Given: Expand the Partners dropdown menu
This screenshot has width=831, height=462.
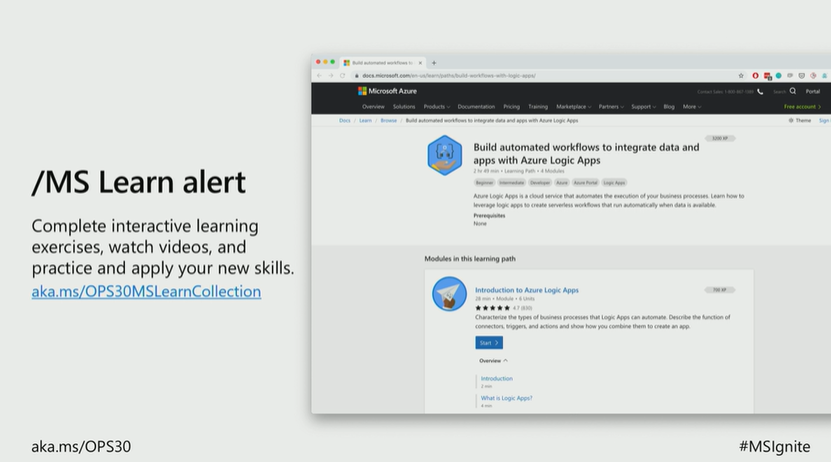Looking at the screenshot, I should tap(611, 106).
